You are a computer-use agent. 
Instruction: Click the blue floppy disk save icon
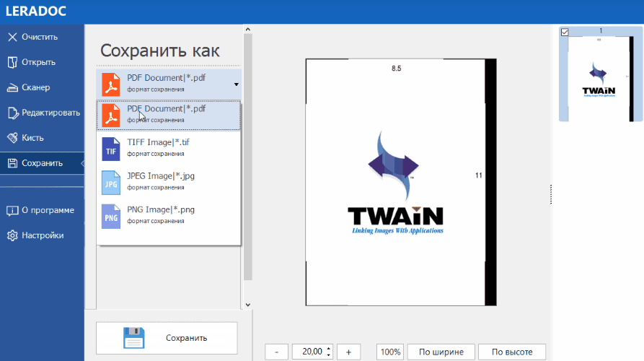pyautogui.click(x=134, y=338)
